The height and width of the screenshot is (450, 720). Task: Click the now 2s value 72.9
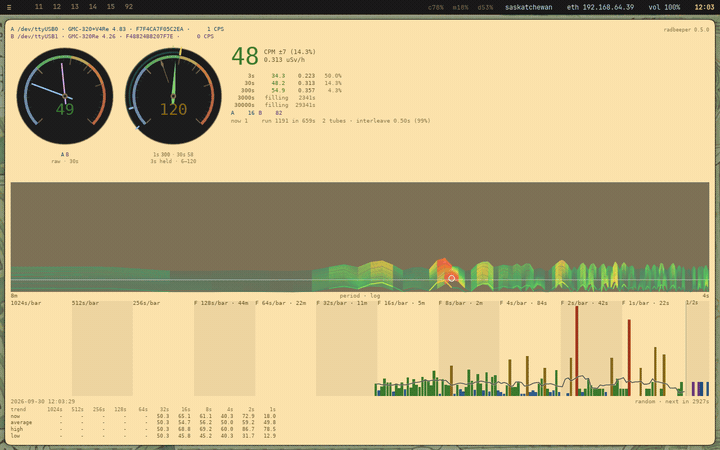[248, 416]
